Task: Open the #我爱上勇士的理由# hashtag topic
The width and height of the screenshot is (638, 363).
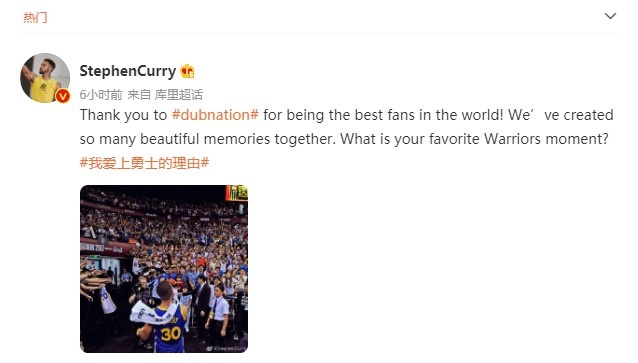Action: point(144,163)
